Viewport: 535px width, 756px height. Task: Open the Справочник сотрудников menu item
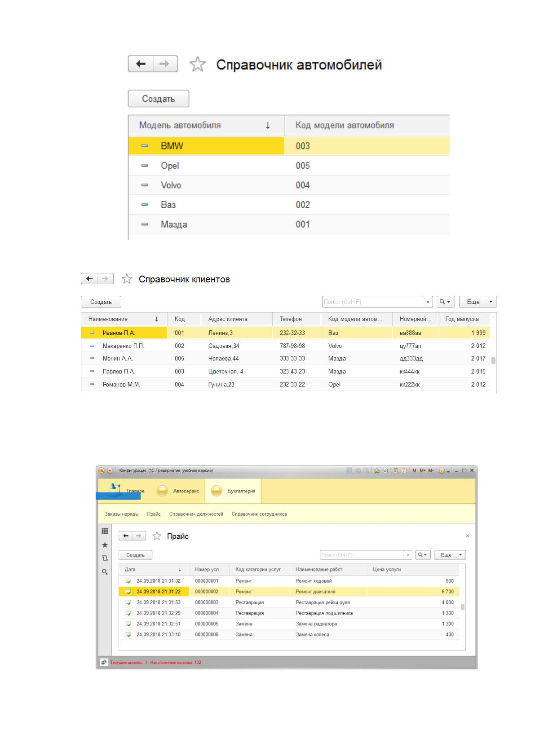point(259,514)
